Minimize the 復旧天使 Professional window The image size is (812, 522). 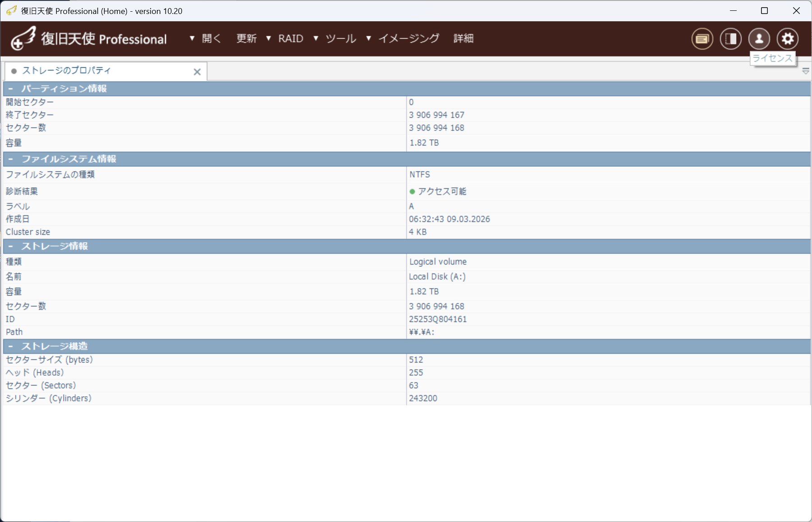(734, 11)
